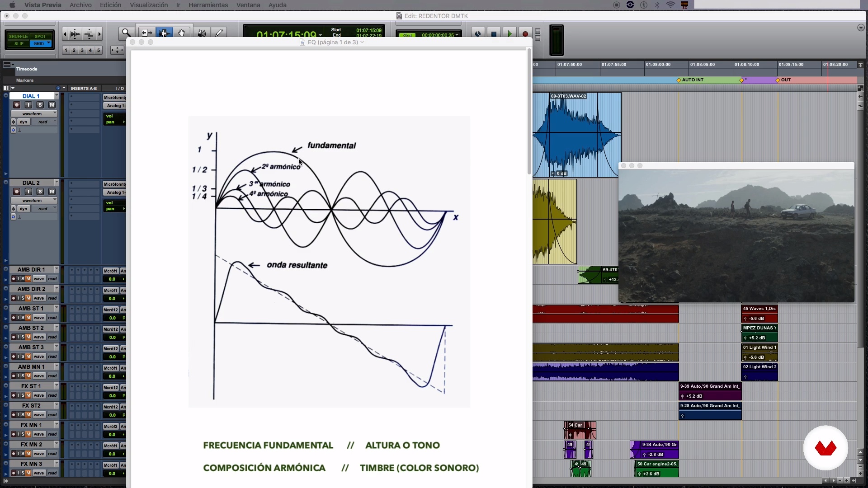
Task: Recall zoom preset 1
Action: 66,50
